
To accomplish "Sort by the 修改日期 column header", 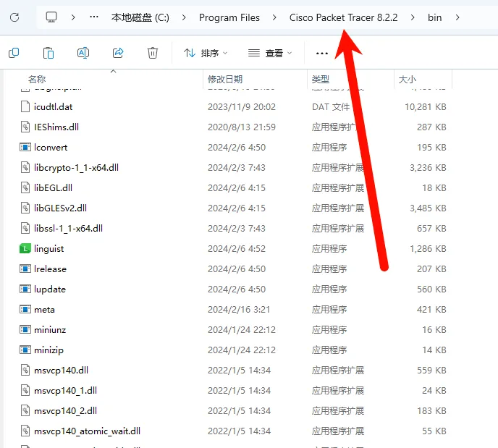I will 225,79.
